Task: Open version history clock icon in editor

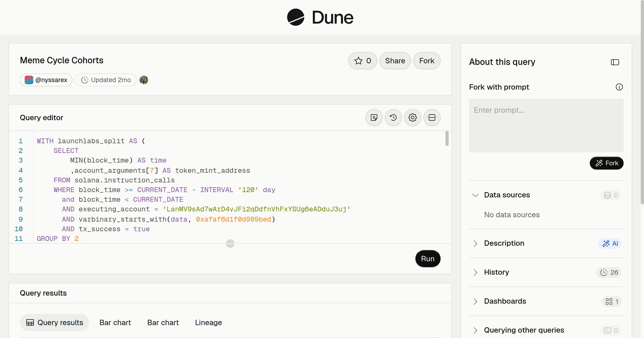Action: click(x=393, y=117)
